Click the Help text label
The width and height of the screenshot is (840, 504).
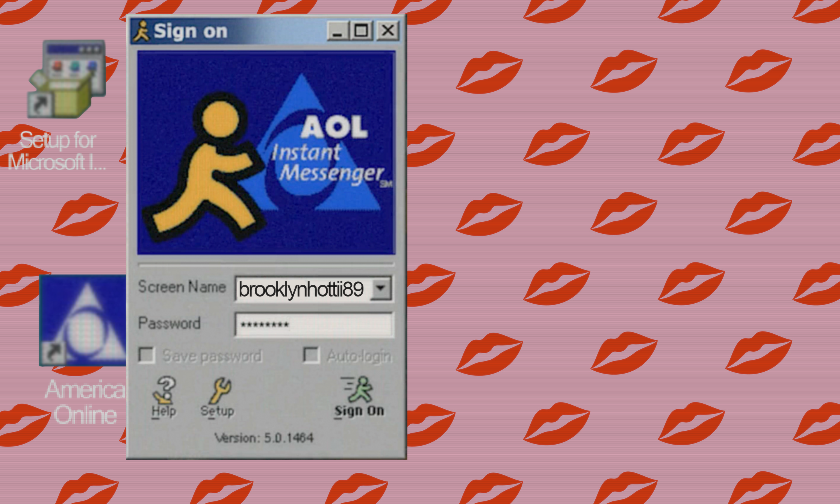[x=164, y=411]
